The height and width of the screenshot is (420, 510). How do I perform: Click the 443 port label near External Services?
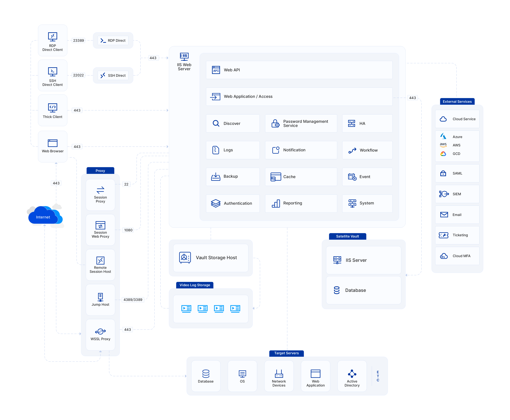(412, 98)
